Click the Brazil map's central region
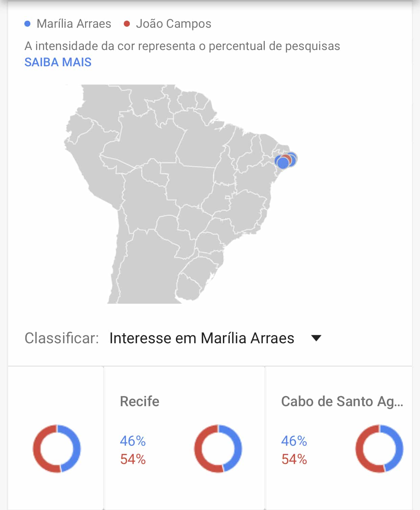The image size is (420, 510). click(x=189, y=183)
